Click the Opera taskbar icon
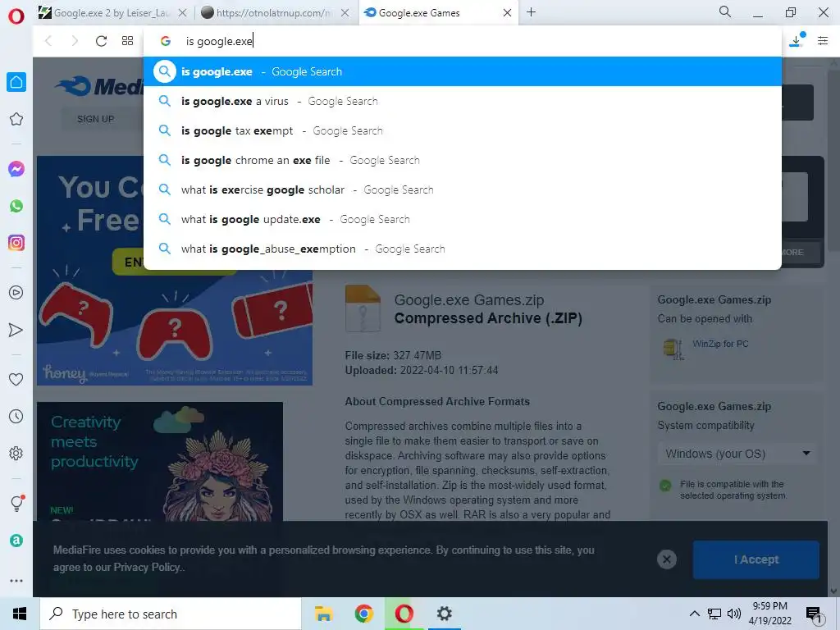 pyautogui.click(x=404, y=614)
